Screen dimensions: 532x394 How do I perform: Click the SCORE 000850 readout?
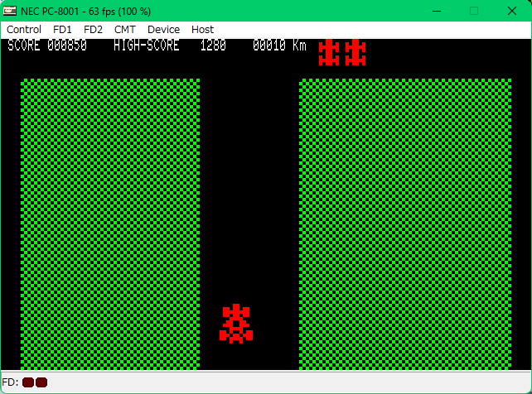tap(47, 46)
